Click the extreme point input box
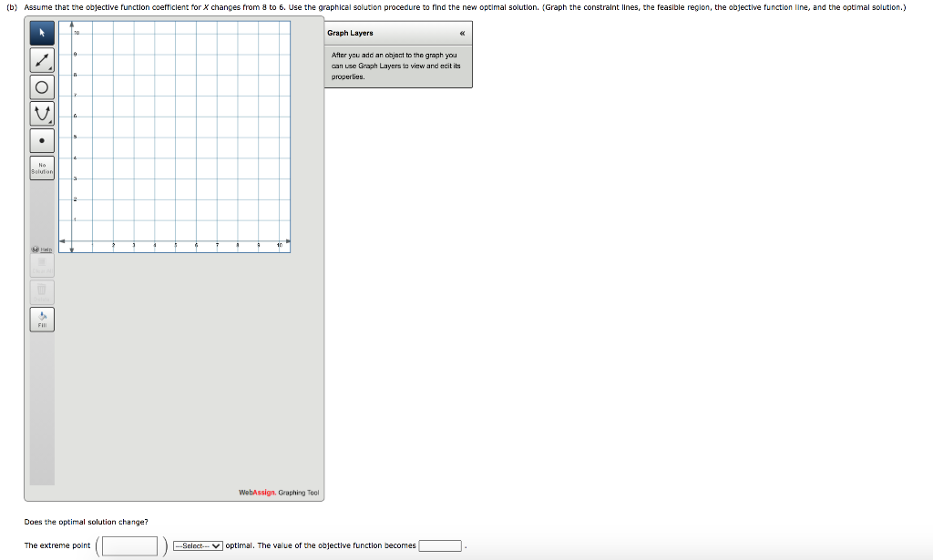The image size is (933, 560). point(128,545)
